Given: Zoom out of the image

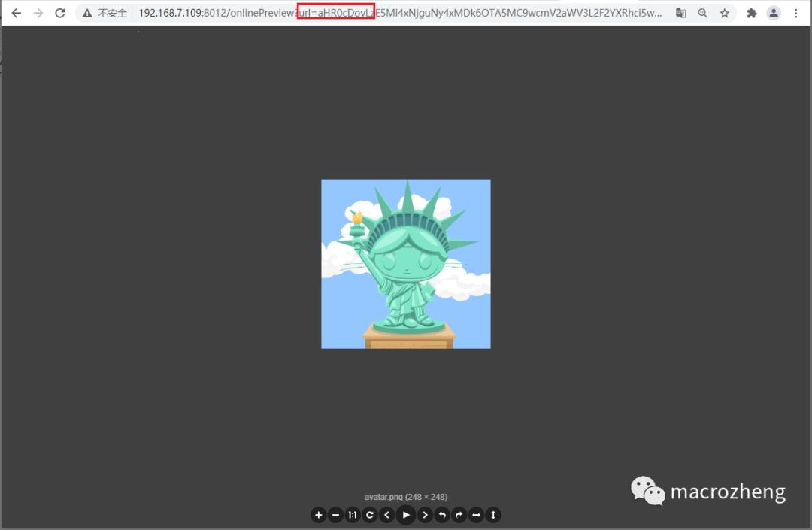Looking at the screenshot, I should [x=335, y=515].
